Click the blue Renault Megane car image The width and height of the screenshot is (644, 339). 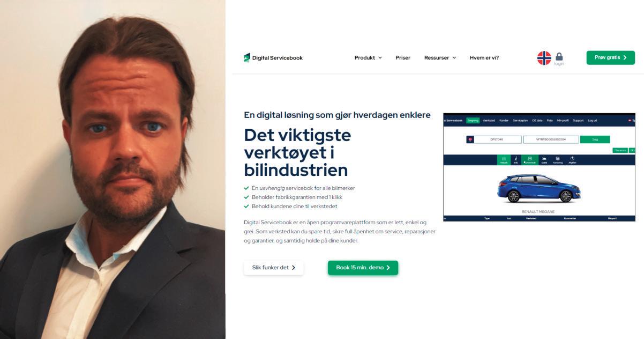click(x=539, y=188)
